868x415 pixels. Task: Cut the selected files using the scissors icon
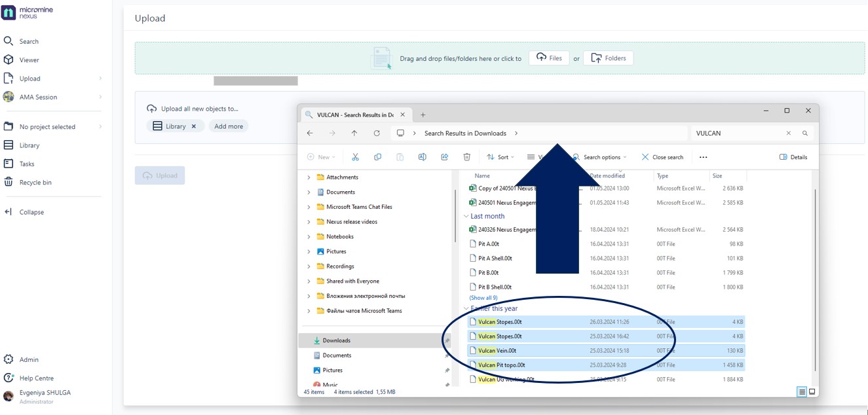356,156
